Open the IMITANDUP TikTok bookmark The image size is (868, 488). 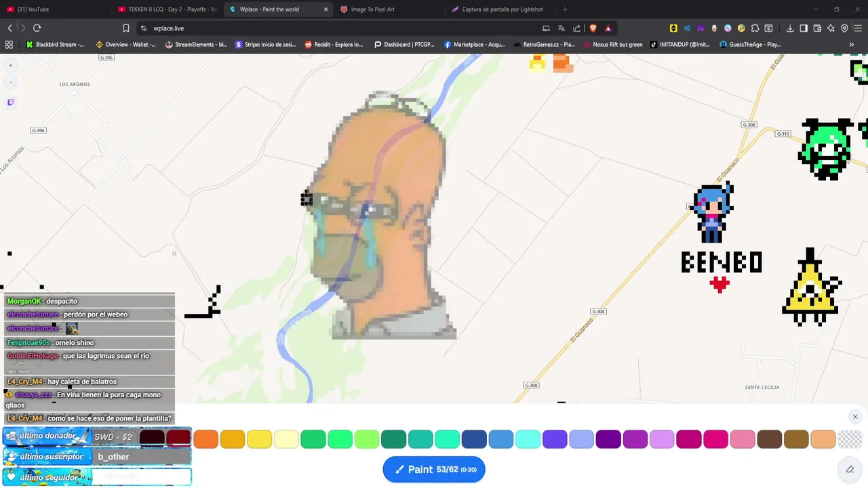point(680,45)
